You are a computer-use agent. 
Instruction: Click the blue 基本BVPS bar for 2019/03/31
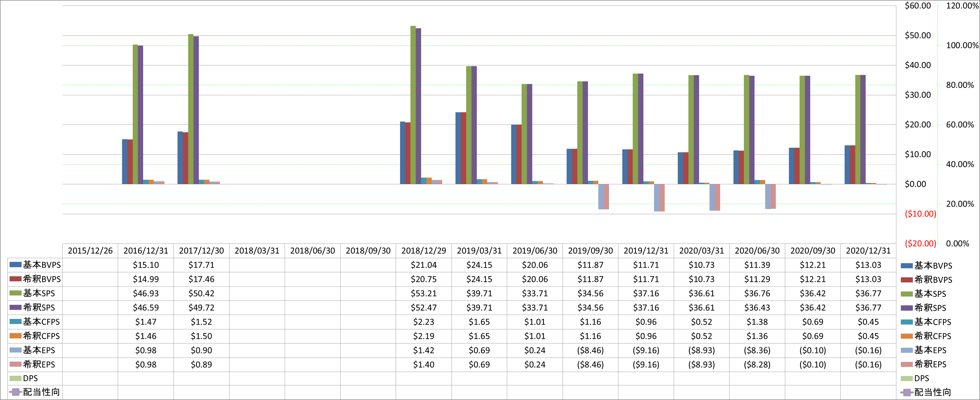(458, 149)
